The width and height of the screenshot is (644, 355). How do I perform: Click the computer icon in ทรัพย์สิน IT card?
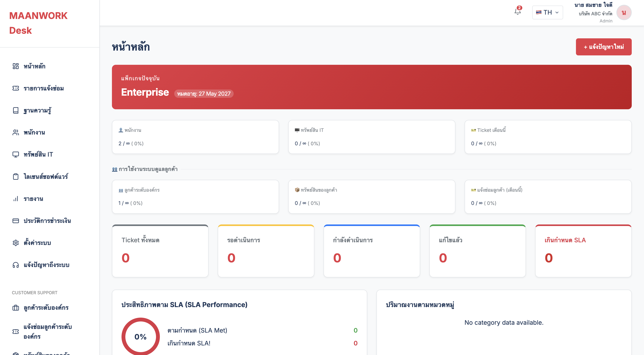click(x=297, y=130)
